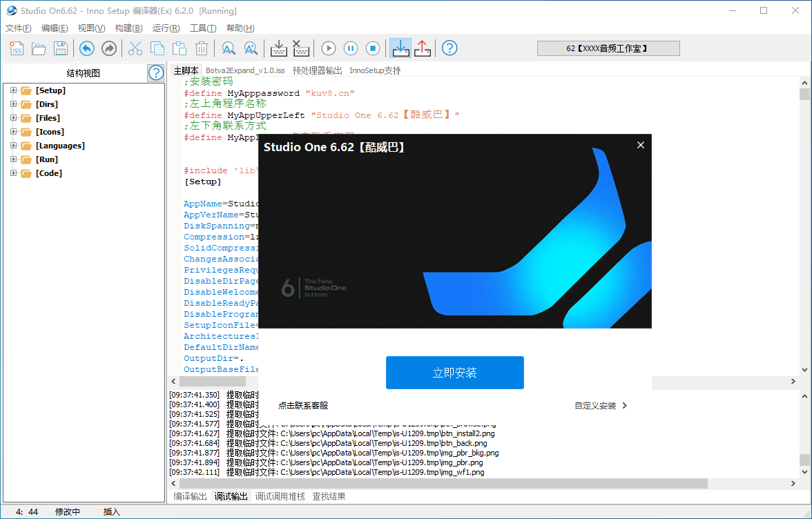Image resolution: width=812 pixels, height=519 pixels.
Task: Delete selection with trash icon
Action: pyautogui.click(x=202, y=48)
